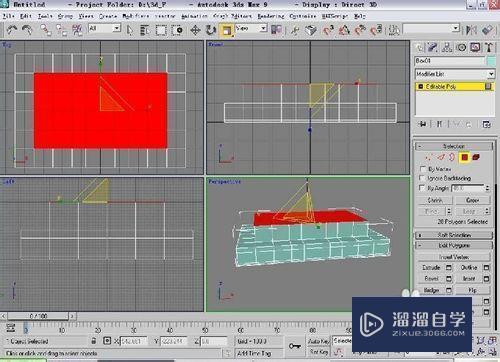500x362 pixels.
Task: Click the Undo arrow in the toolbar
Action: pos(12,30)
